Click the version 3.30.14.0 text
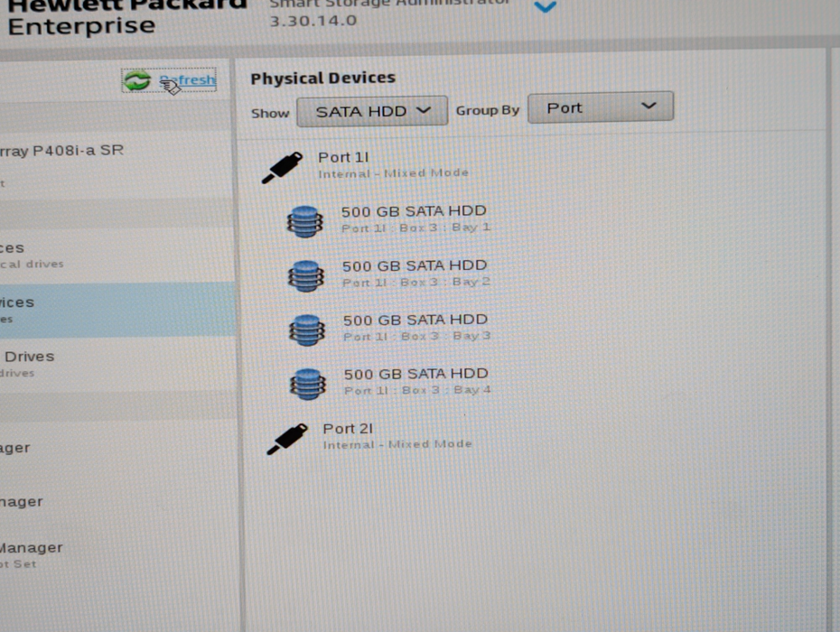Image resolution: width=840 pixels, height=632 pixels. point(313,21)
